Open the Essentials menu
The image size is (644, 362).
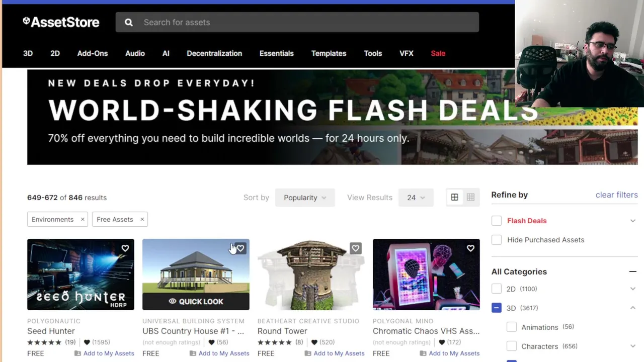[x=277, y=53]
